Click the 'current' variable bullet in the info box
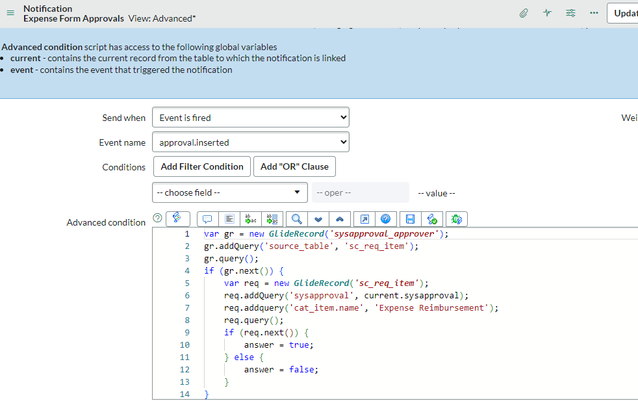 178,58
